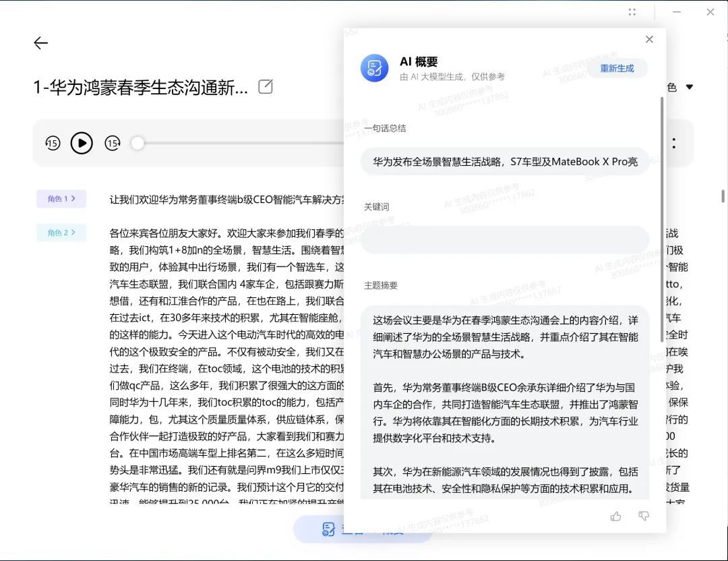728x561 pixels.
Task: Click the paragraph starting 其次，华为在新能源汽车
Action: [505, 480]
